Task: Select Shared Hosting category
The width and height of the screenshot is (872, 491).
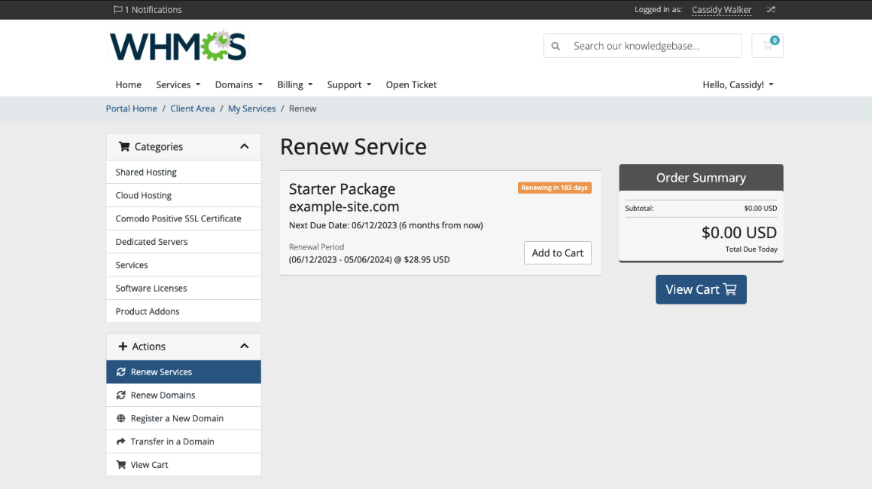Action: (184, 172)
